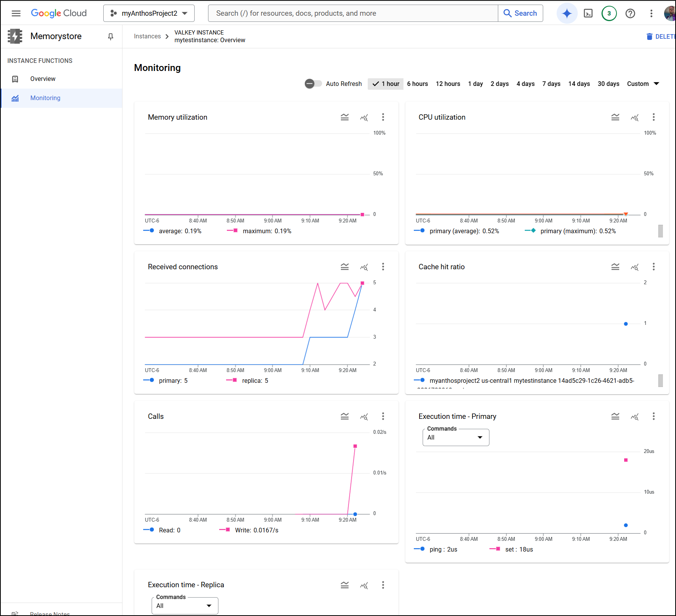
Task: Select the 14 days time range
Action: pos(579,84)
